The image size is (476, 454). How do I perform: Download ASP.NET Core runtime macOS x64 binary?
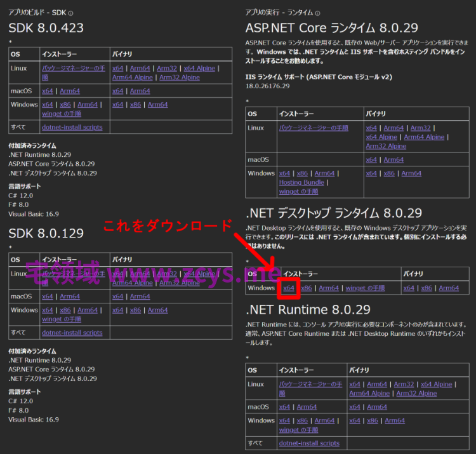point(371,160)
